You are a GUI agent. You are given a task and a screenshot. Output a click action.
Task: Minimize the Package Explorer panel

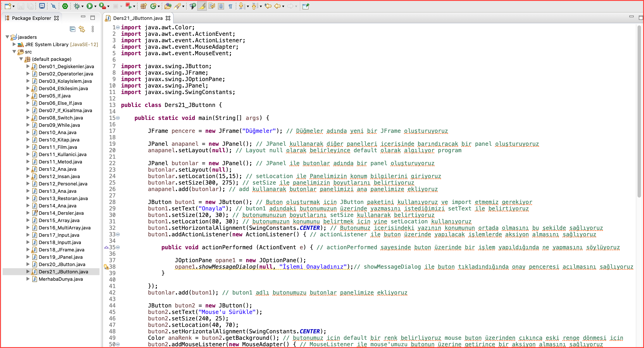(83, 17)
